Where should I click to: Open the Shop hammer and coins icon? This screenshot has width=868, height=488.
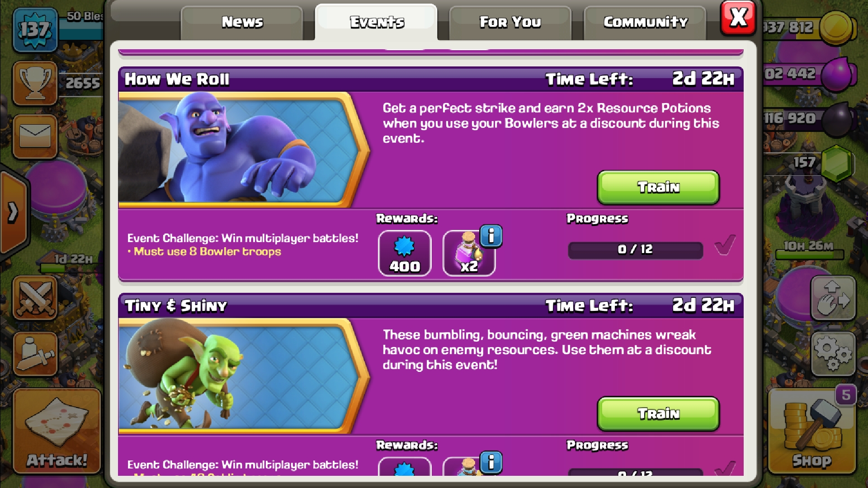coord(812,431)
